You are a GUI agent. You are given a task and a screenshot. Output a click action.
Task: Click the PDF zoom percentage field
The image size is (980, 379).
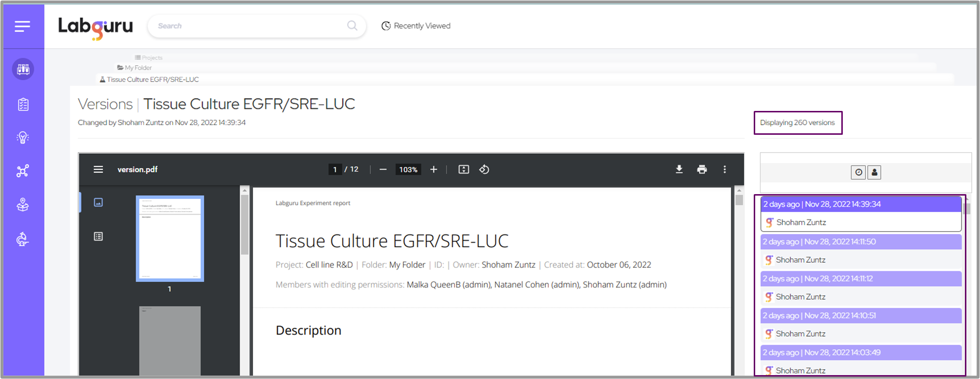[408, 169]
